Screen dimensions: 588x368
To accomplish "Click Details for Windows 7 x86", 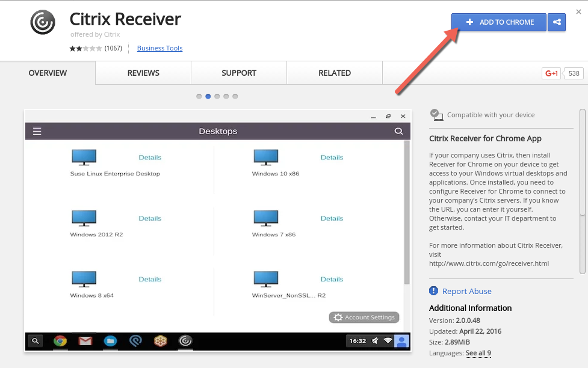I will click(332, 218).
